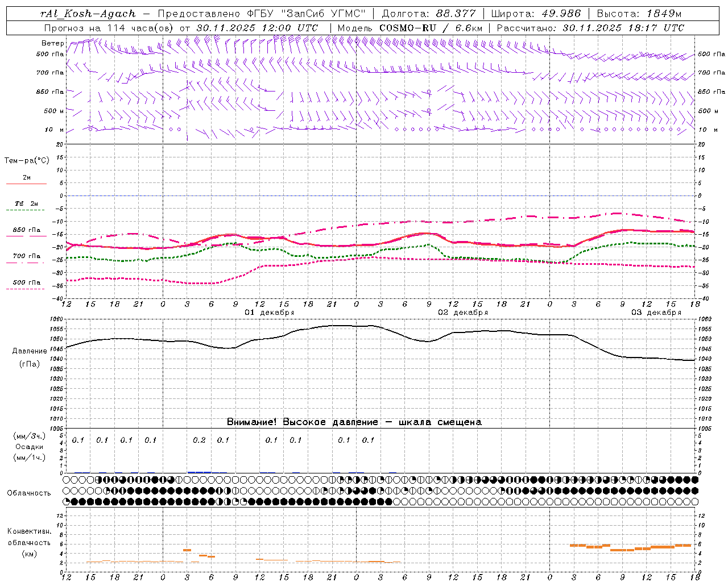Click the 03 декабря date label
Screen dimensions: 728x582
(656, 313)
